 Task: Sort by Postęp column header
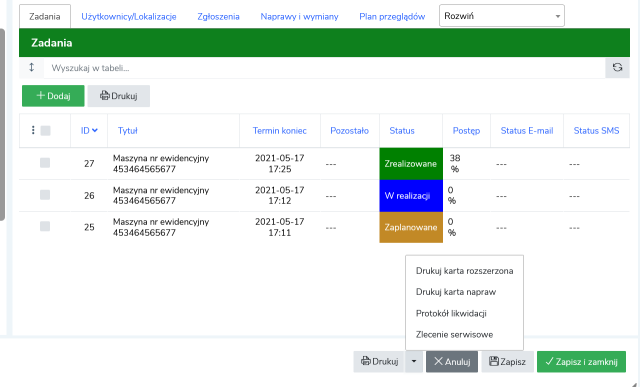[466, 131]
